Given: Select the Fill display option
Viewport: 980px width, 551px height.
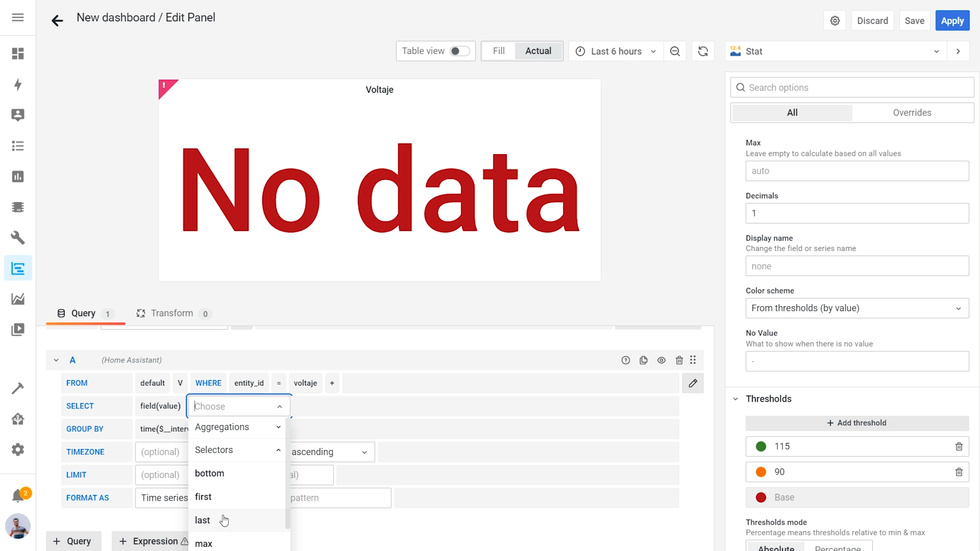Looking at the screenshot, I should pos(499,51).
